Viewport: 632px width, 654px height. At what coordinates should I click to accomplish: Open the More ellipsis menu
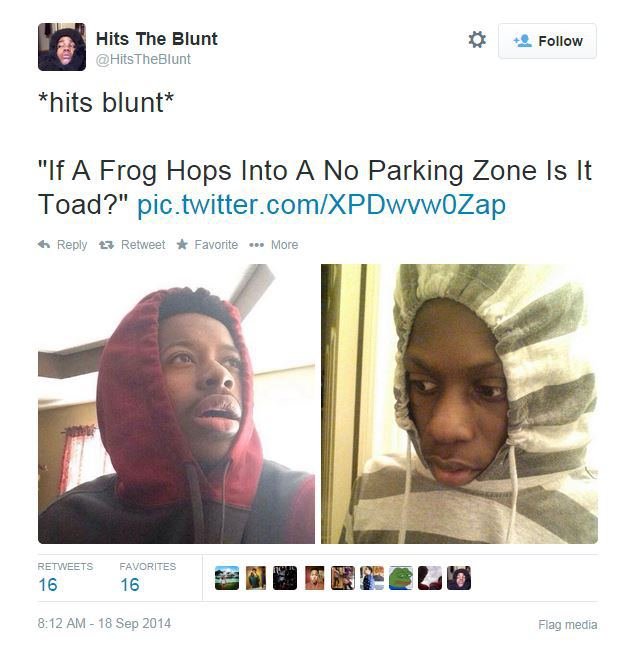256,245
